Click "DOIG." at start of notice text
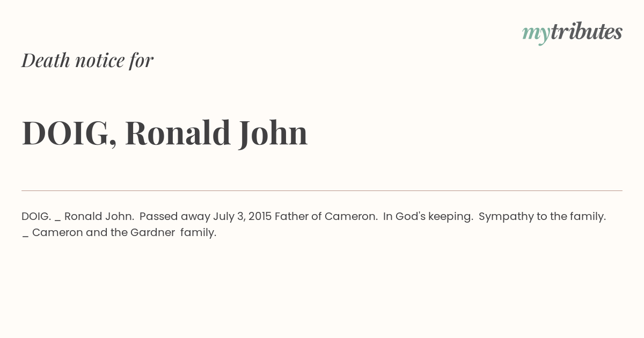The width and height of the screenshot is (644, 338). (36, 217)
